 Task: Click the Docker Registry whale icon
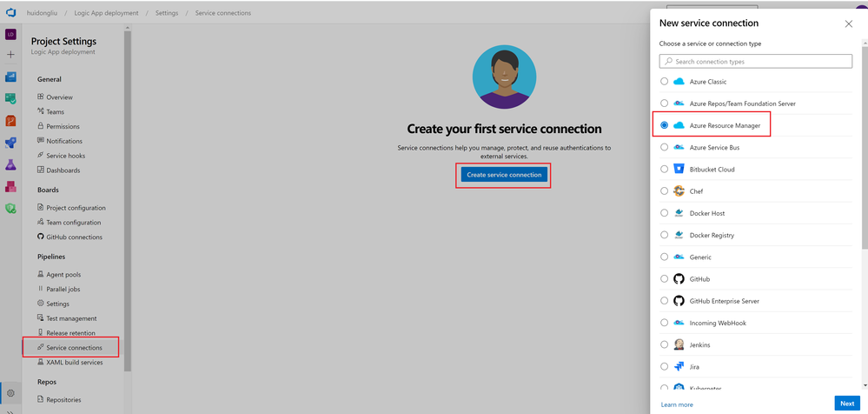[679, 235]
